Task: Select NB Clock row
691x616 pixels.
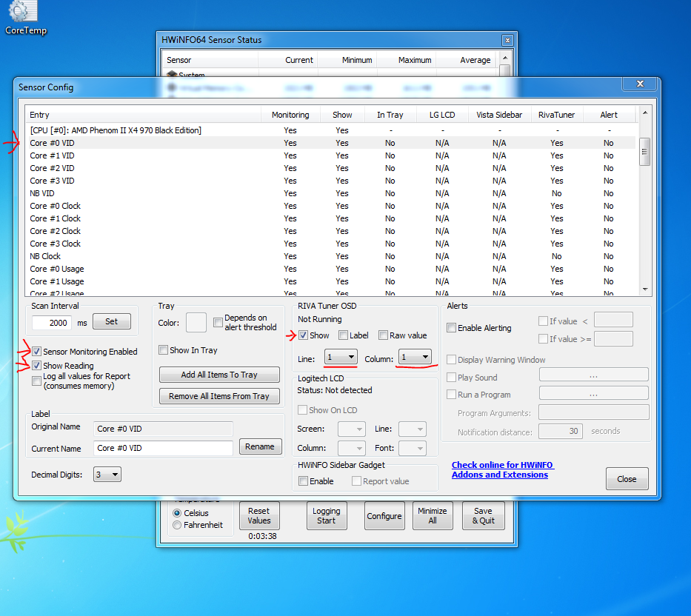Action: click(x=330, y=256)
